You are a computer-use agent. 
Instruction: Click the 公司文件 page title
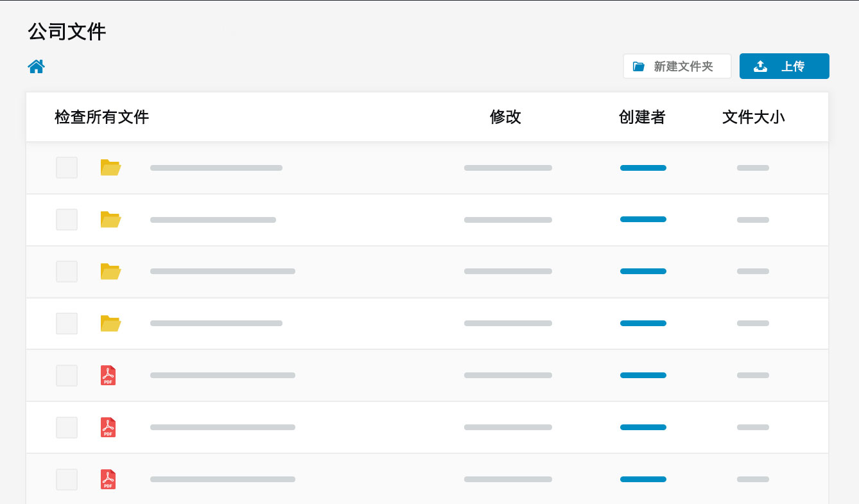click(x=67, y=31)
